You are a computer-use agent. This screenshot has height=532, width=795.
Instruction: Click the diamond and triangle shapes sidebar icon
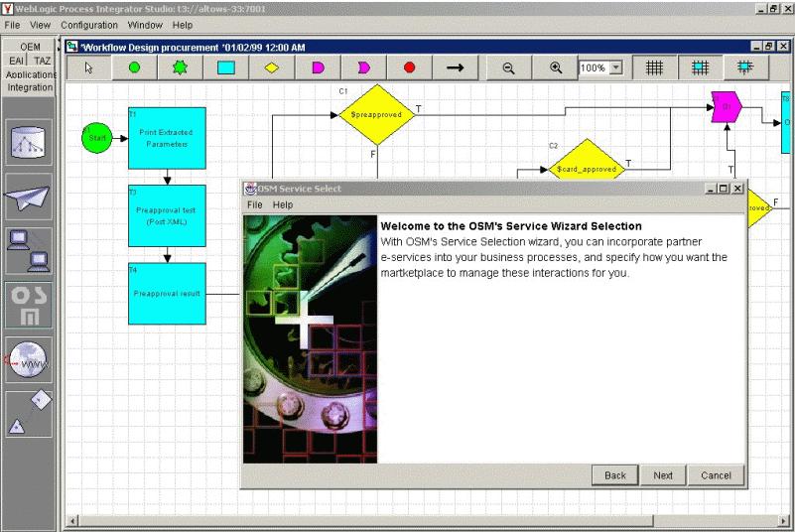29,414
